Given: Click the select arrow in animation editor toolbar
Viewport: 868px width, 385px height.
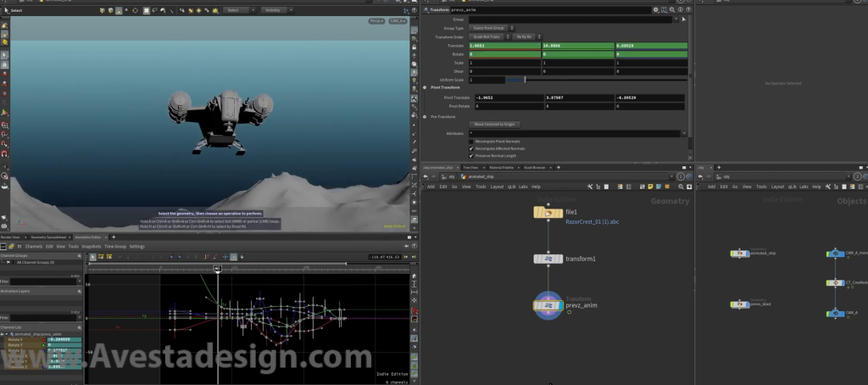Looking at the screenshot, I should (x=93, y=257).
